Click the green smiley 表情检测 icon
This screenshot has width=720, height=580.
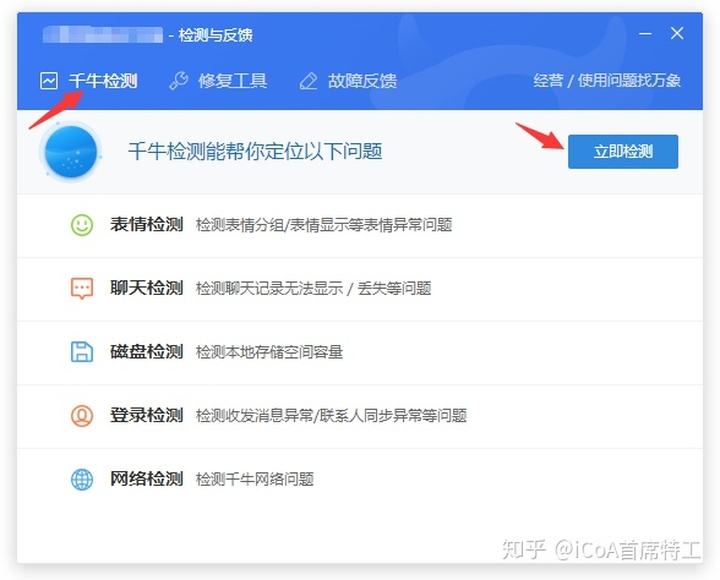[82, 225]
